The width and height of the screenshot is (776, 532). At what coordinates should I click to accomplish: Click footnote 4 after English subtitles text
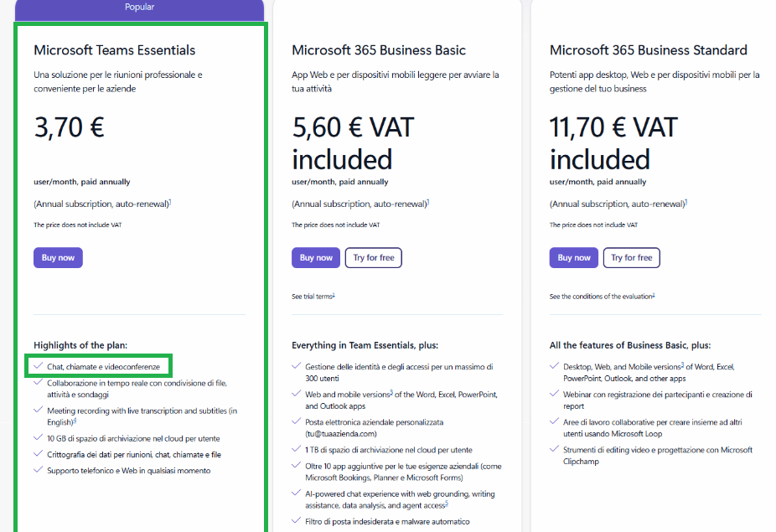point(75,421)
